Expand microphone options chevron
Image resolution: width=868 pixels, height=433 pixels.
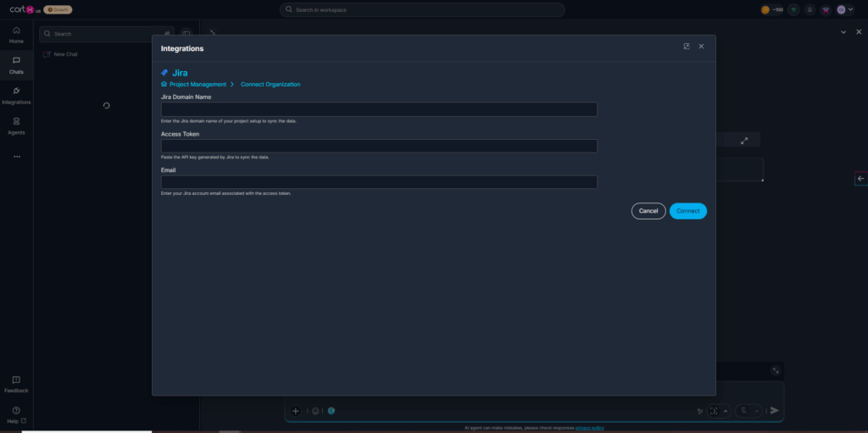[x=757, y=411]
